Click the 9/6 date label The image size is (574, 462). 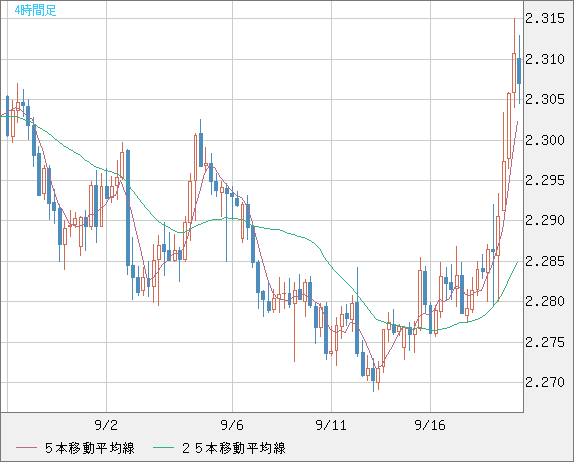tap(232, 425)
